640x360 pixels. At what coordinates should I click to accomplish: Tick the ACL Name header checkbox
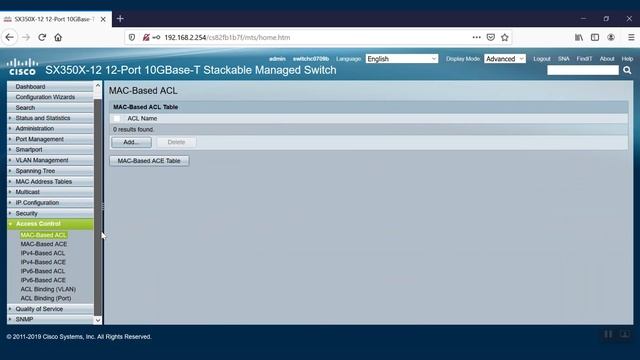117,118
